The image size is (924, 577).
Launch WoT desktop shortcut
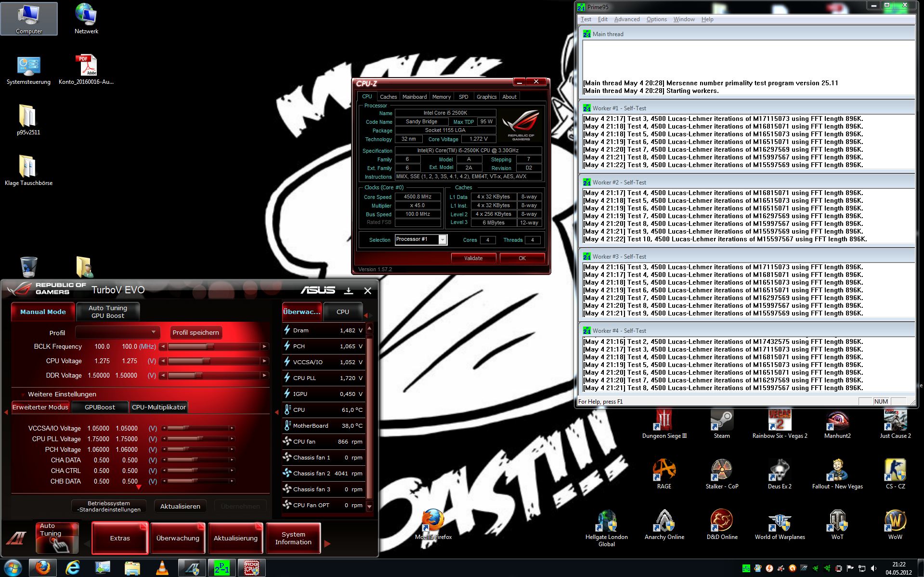[837, 525]
